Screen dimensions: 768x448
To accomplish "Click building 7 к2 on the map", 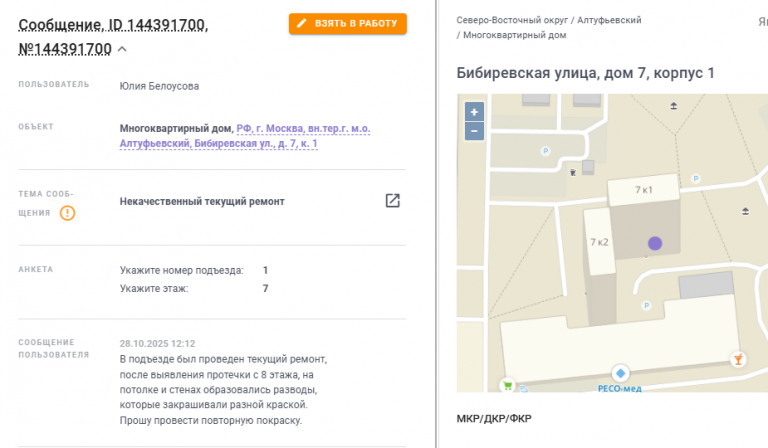I will tap(599, 241).
